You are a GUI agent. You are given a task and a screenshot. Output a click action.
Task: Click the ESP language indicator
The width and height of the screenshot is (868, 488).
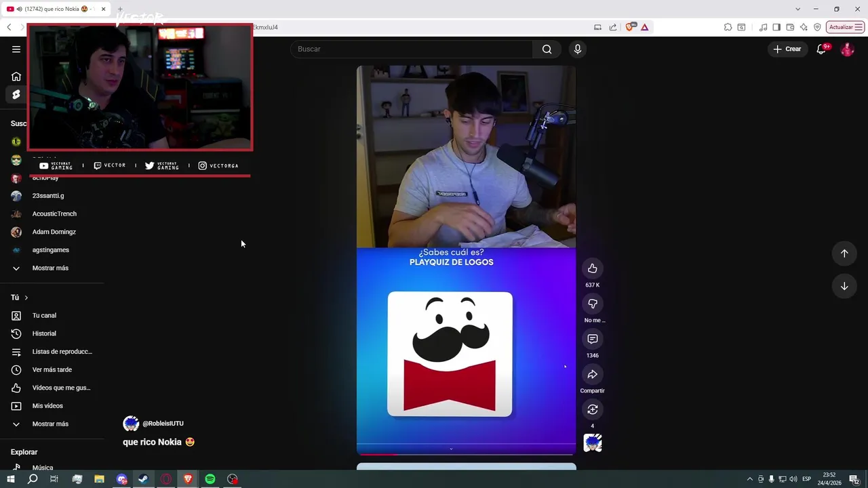806,479
